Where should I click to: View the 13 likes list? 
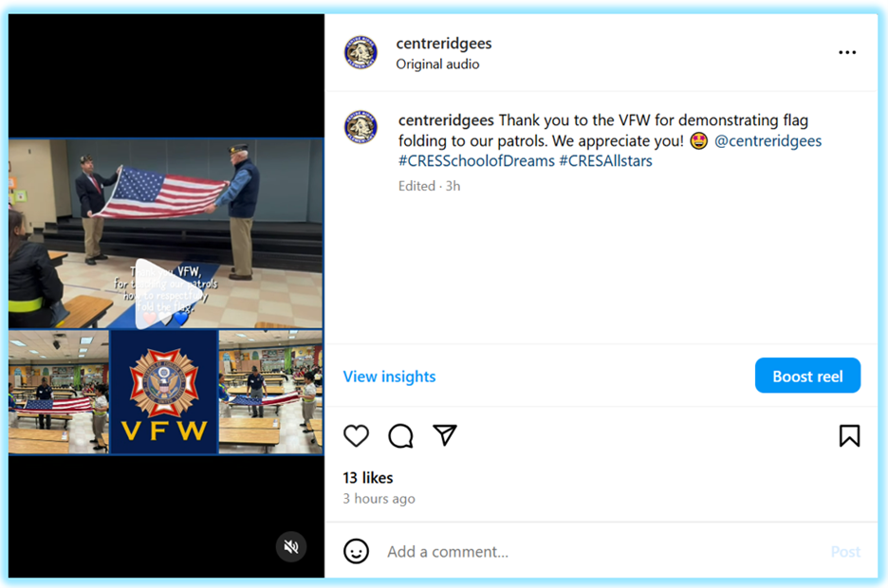click(x=367, y=478)
